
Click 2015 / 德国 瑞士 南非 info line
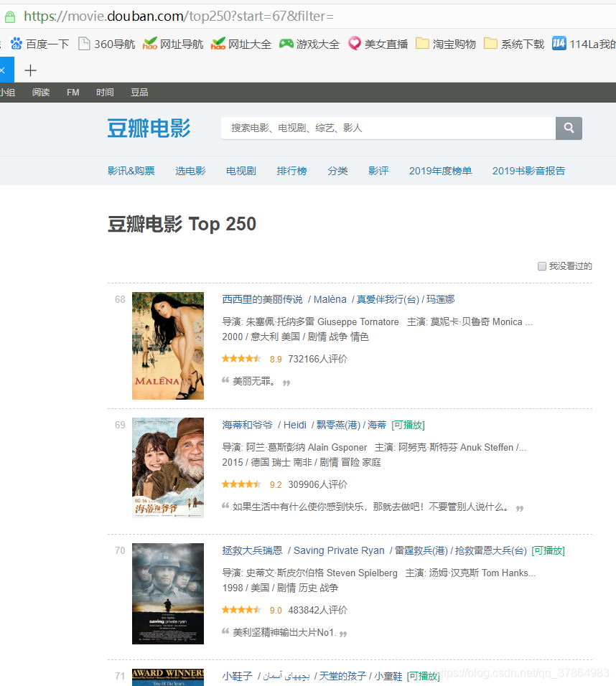click(302, 462)
